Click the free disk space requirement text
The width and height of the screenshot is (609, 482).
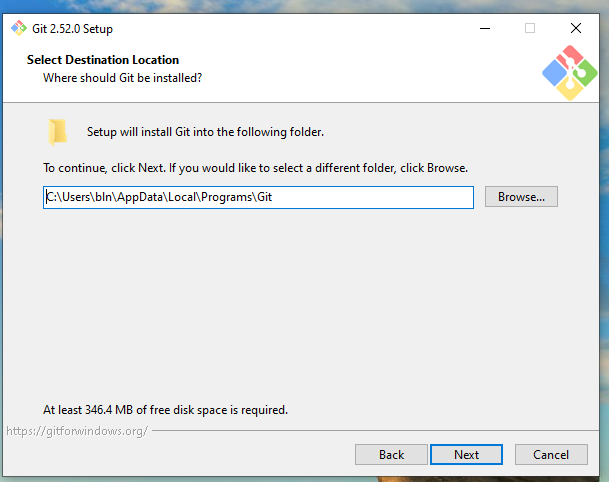click(x=165, y=409)
